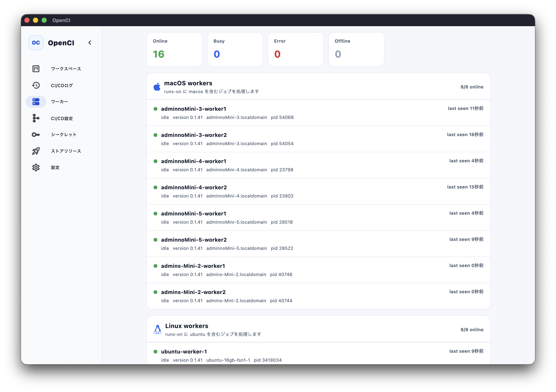
Task: Select ワーカー in the sidebar
Action: click(x=59, y=102)
